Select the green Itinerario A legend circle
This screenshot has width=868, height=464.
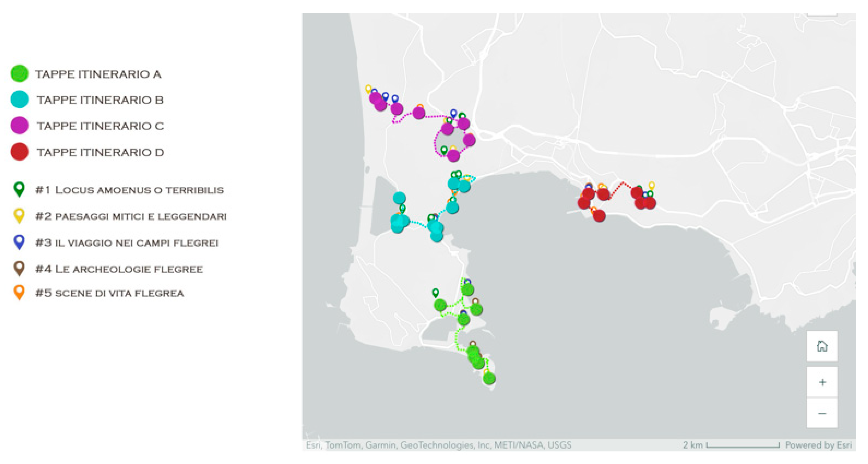coord(20,73)
